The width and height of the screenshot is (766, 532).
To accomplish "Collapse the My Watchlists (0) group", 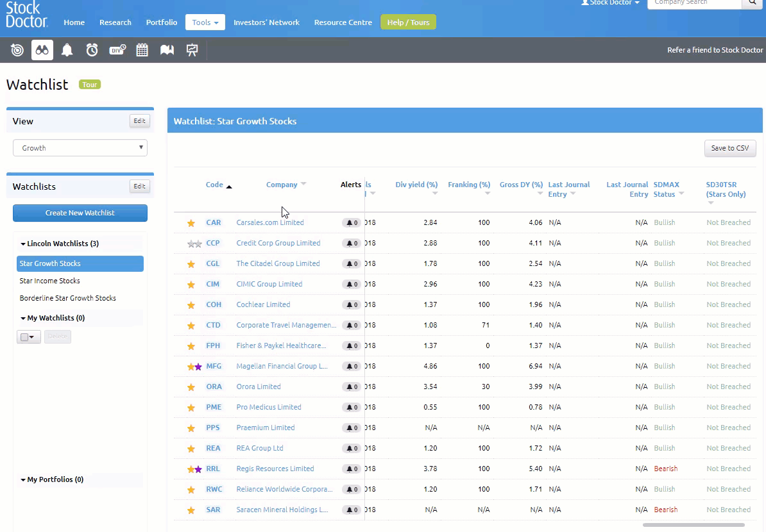I will tap(52, 318).
